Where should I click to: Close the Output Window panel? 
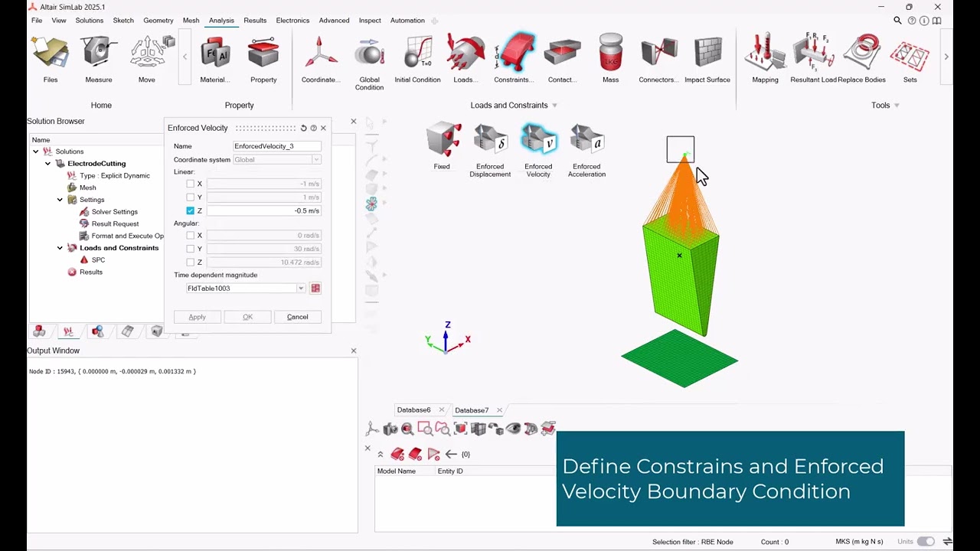click(354, 350)
